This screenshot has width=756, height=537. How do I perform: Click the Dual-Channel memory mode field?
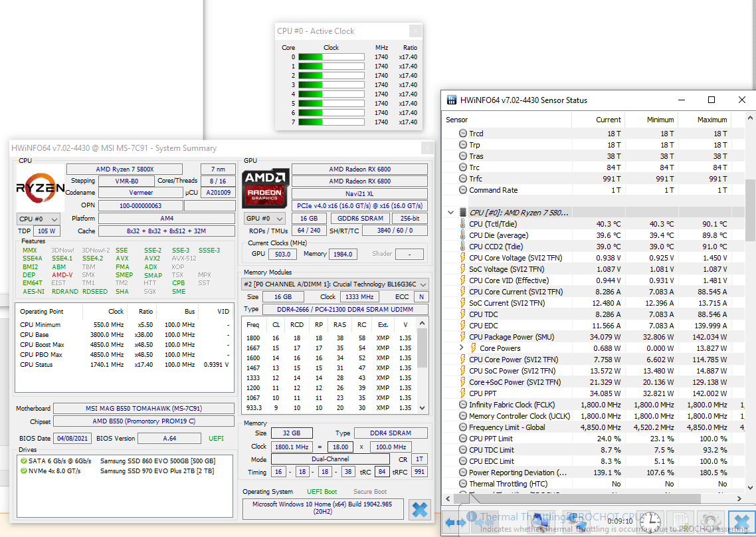point(330,459)
